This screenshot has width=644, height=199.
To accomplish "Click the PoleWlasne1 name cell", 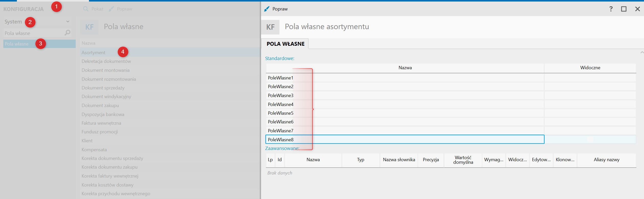I will (x=405, y=78).
